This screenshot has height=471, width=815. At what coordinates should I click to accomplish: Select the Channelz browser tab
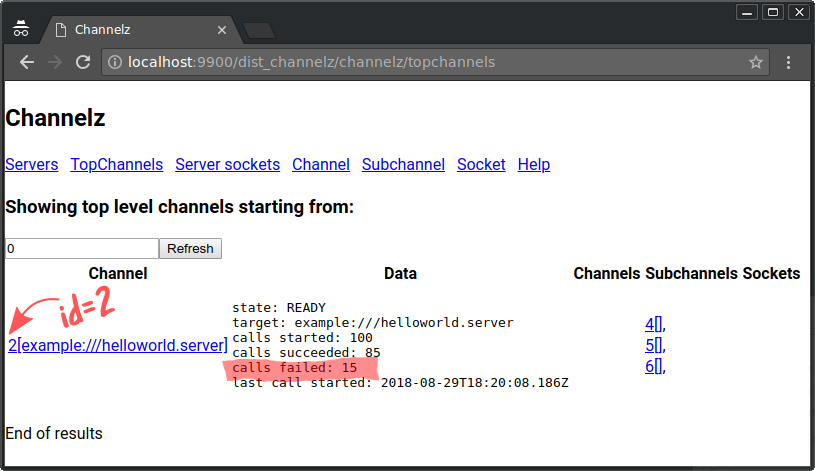pos(130,30)
